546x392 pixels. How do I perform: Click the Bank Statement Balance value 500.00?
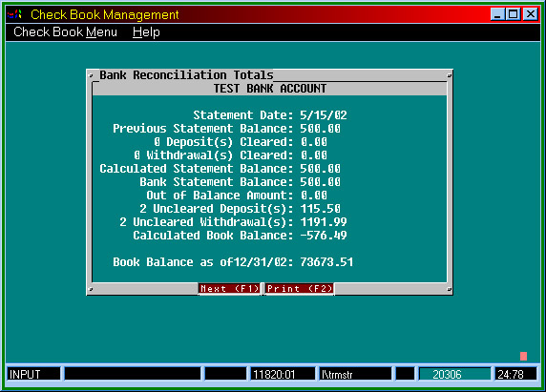(321, 182)
